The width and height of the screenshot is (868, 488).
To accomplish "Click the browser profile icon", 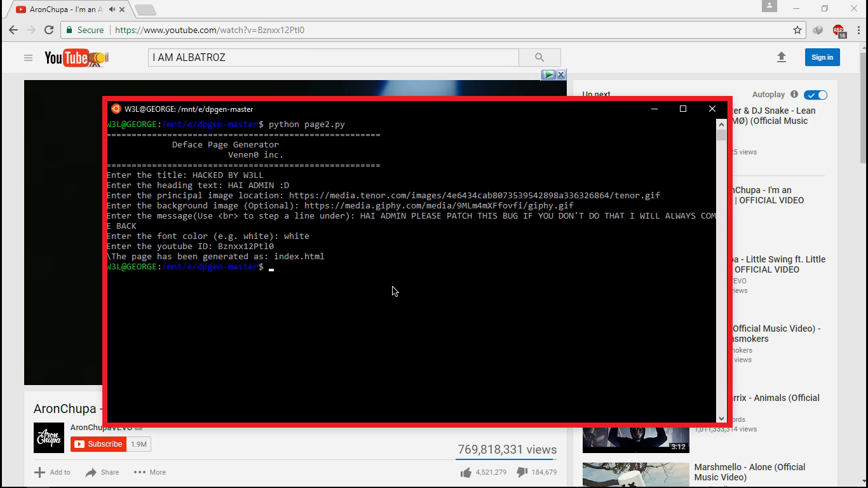I will point(769,6).
